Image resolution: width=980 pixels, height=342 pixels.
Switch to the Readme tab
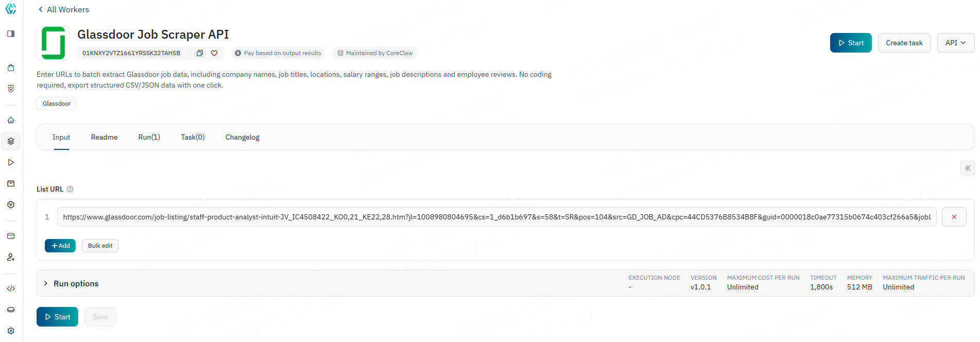tap(104, 137)
